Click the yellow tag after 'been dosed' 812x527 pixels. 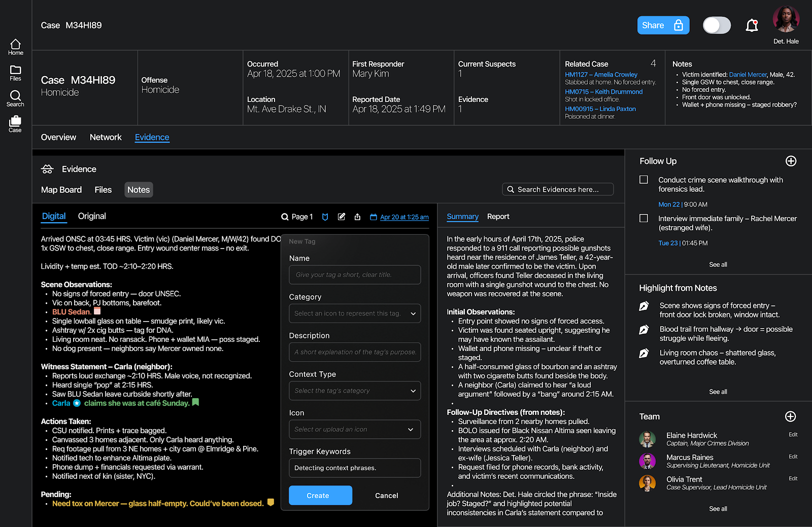270,503
